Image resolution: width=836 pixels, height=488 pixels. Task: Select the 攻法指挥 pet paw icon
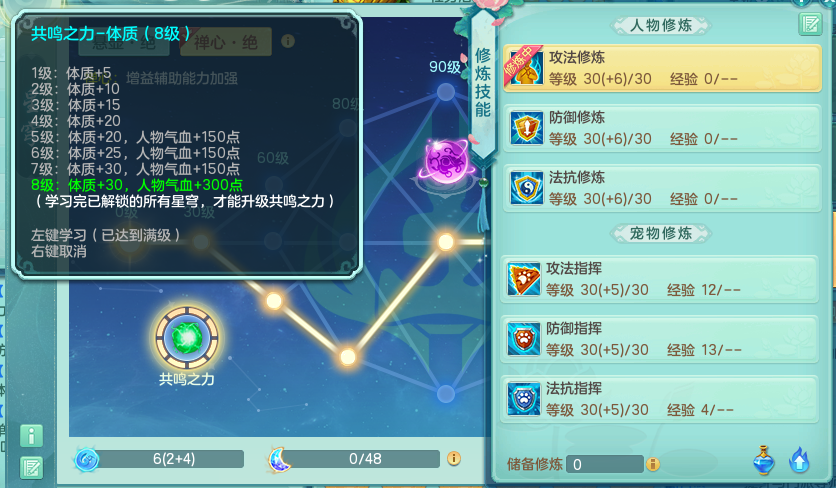click(524, 279)
